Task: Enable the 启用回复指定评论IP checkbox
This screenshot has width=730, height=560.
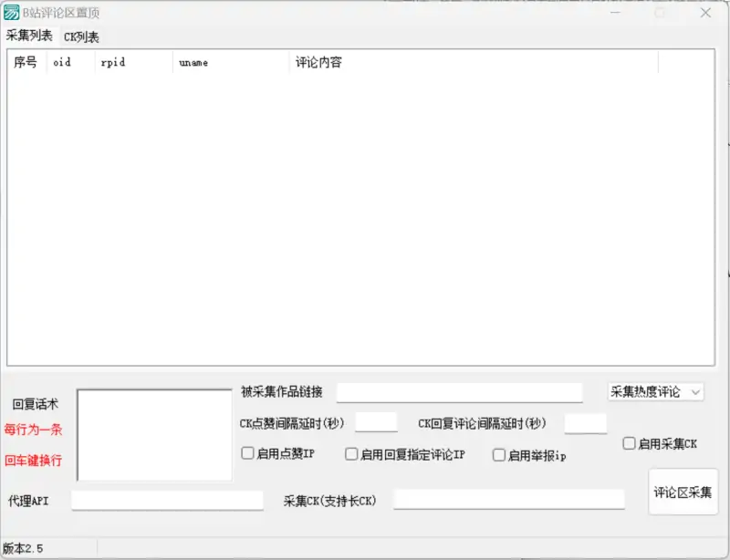Action: pyautogui.click(x=350, y=452)
